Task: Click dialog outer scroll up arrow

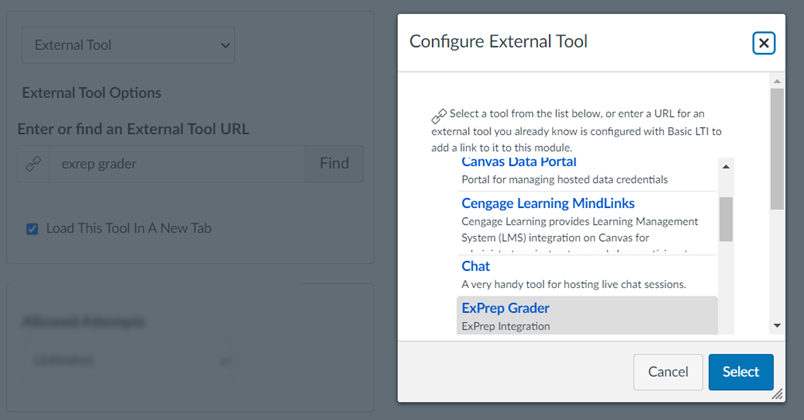Action: (x=777, y=81)
